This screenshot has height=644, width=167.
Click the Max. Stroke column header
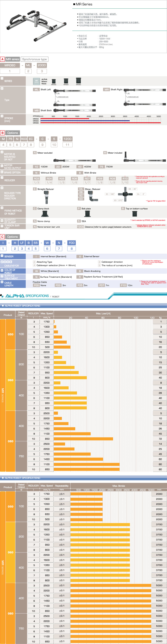click(x=119, y=486)
